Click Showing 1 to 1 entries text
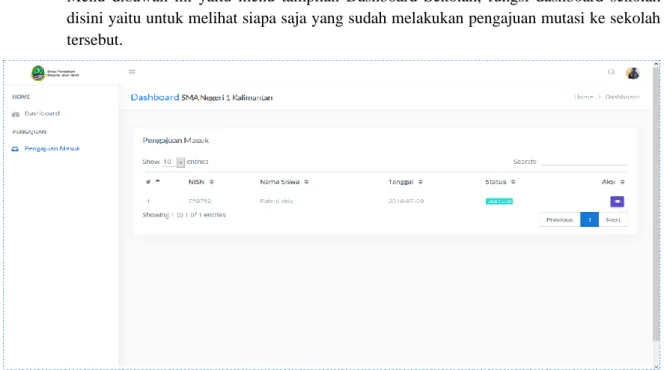664x370 pixels. 184,215
